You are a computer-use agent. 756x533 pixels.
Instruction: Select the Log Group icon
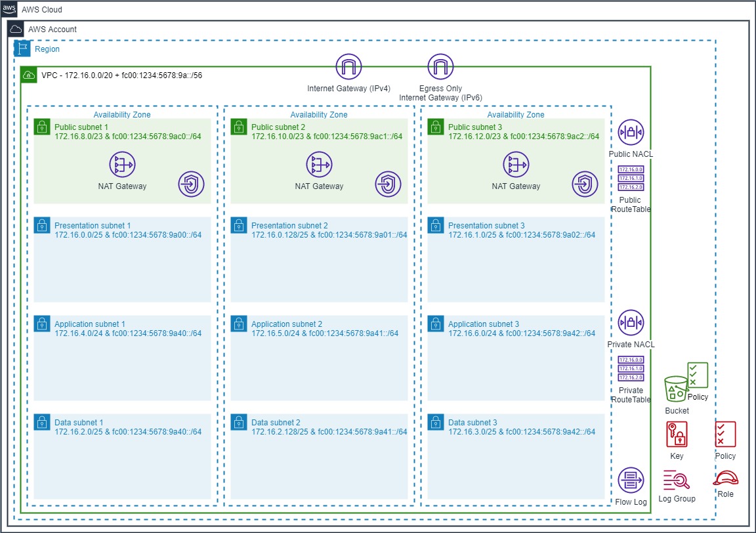677,480
